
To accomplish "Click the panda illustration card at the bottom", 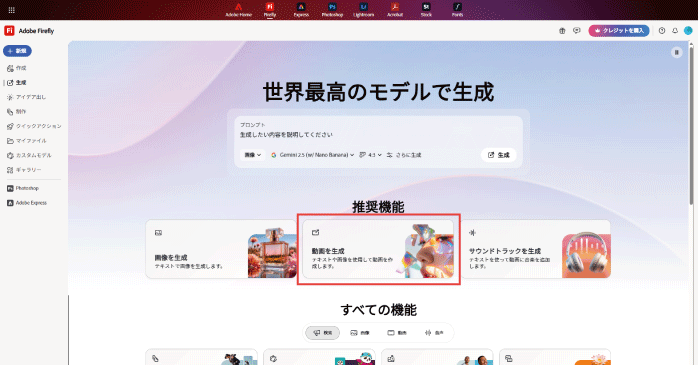I will click(319, 357).
